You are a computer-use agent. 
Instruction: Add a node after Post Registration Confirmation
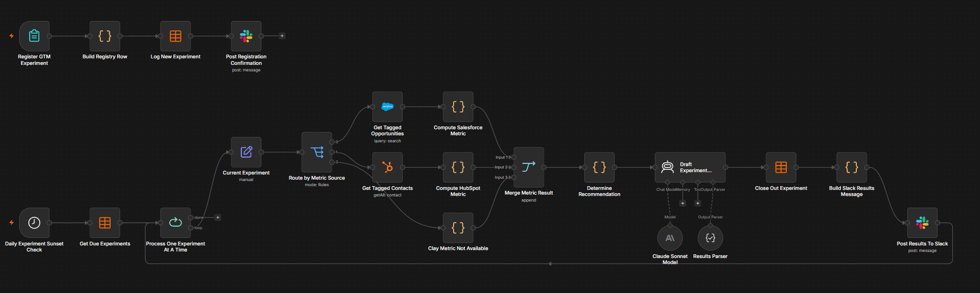(282, 36)
